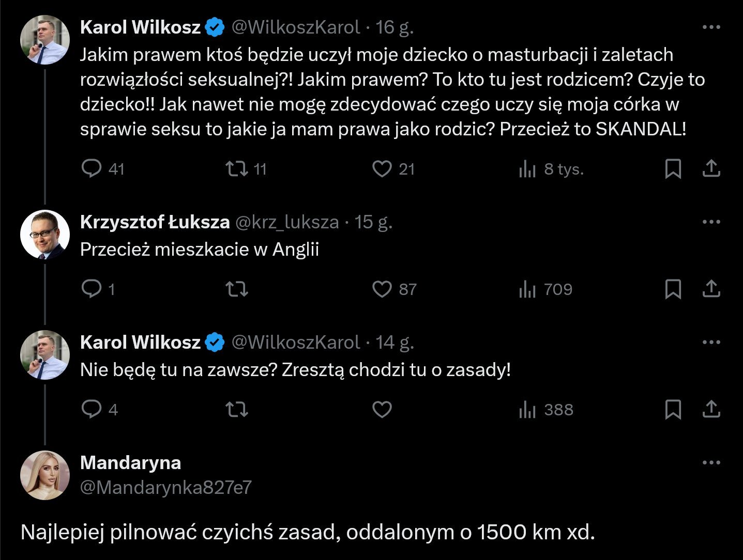Retweet the tweet with 11 reposts
Image resolution: width=743 pixels, height=560 pixels.
(x=237, y=169)
